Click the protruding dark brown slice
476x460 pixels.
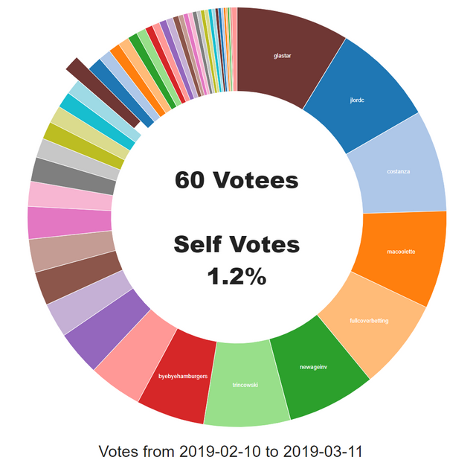click(x=103, y=92)
